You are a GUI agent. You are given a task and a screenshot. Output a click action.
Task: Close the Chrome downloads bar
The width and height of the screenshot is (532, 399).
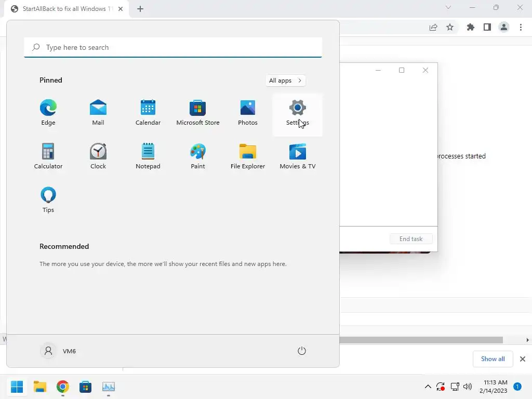[x=523, y=359]
